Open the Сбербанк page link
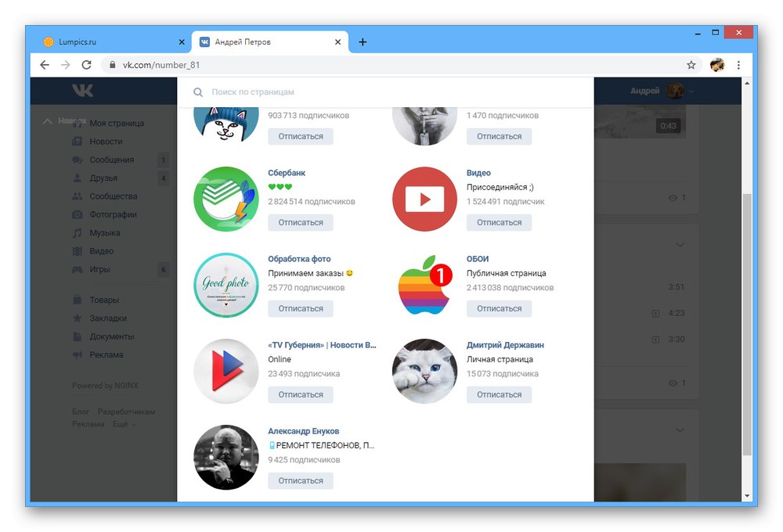 point(287,173)
